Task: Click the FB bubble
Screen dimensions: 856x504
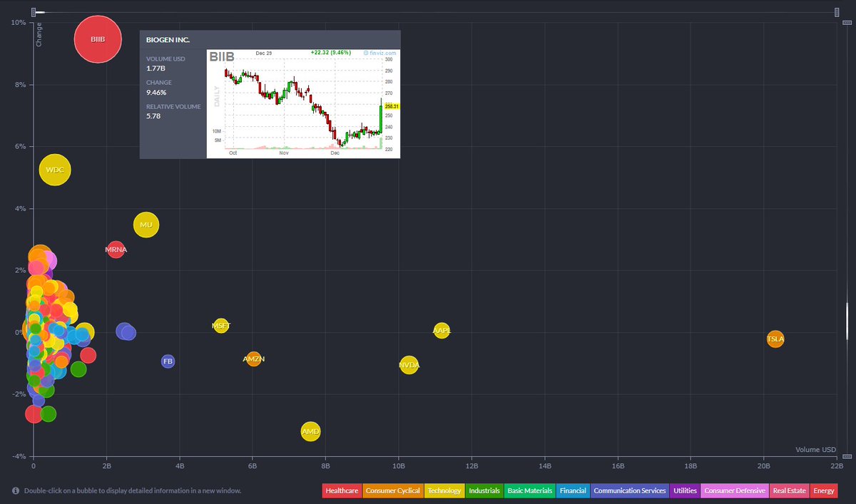Action: click(168, 361)
